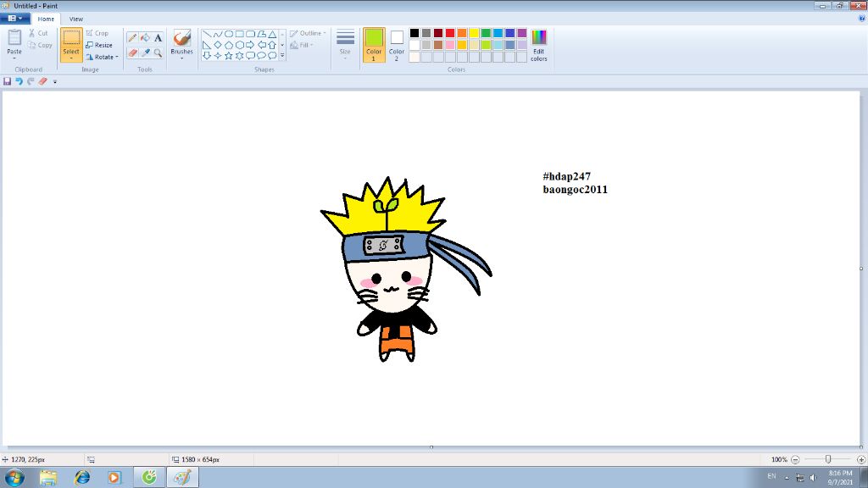The width and height of the screenshot is (868, 488).
Task: Click the Copy button
Action: (40, 46)
